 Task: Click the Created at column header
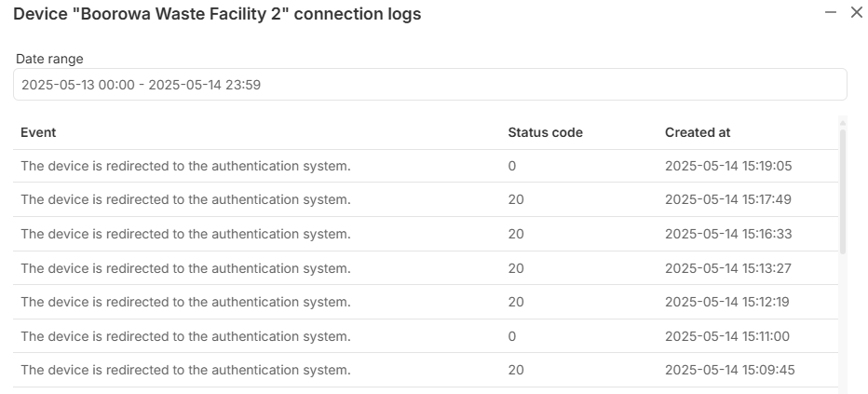[698, 132]
